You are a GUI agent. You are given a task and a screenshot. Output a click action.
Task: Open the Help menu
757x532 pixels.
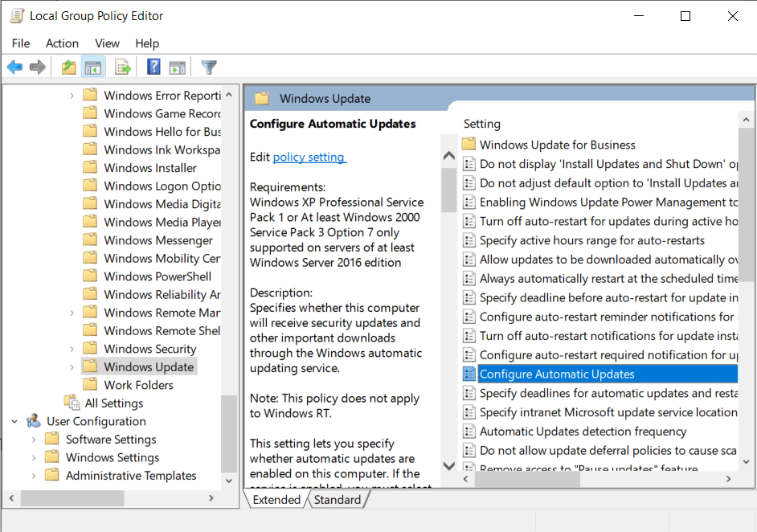(147, 43)
